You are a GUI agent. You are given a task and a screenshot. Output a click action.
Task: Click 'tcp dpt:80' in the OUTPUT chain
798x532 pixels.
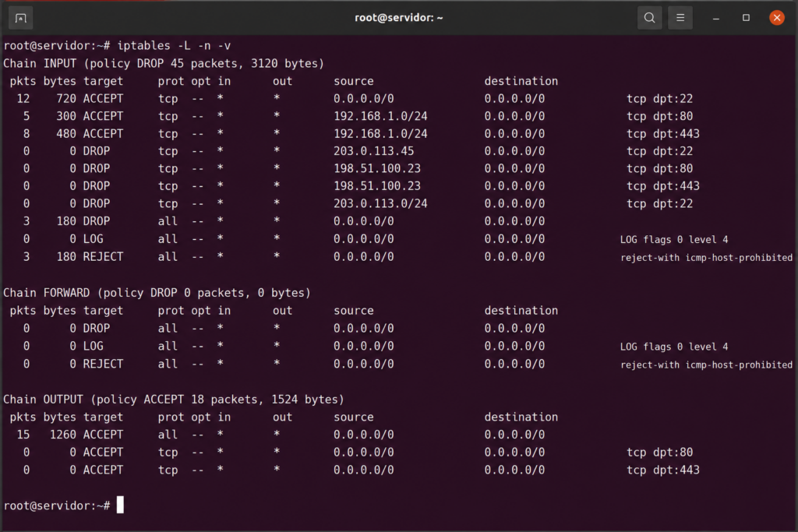click(x=659, y=452)
